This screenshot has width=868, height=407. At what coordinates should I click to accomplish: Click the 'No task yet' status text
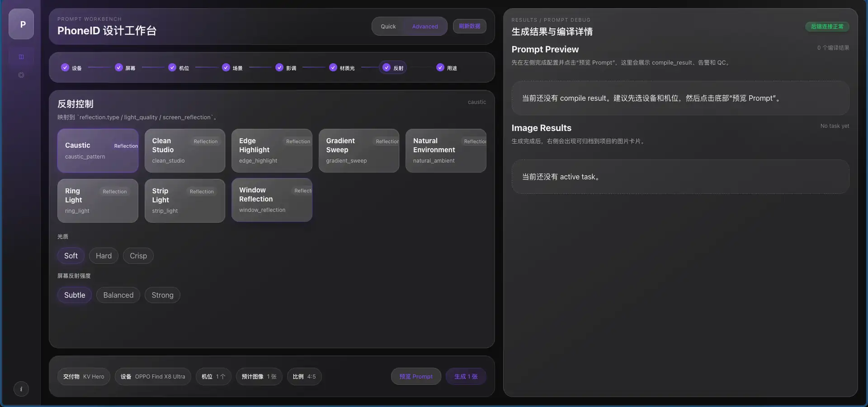click(835, 126)
